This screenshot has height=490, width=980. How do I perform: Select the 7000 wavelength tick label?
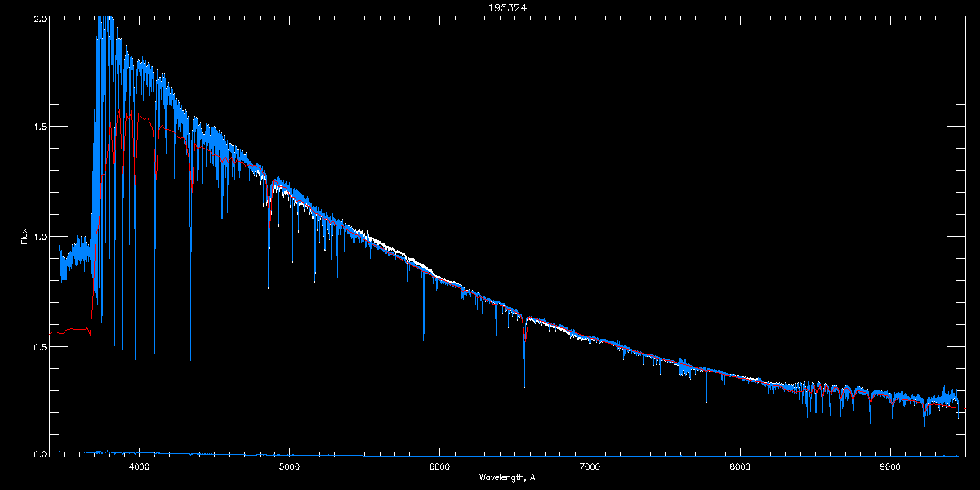pyautogui.click(x=590, y=466)
